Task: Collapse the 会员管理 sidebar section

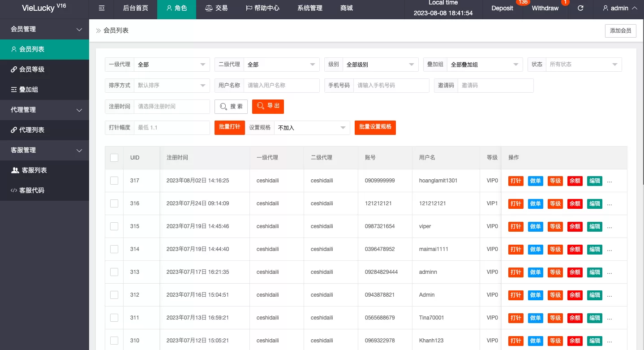Action: (x=44, y=29)
